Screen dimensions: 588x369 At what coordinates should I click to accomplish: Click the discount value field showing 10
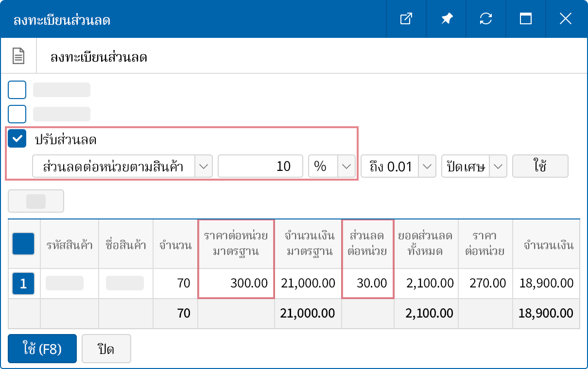[260, 166]
